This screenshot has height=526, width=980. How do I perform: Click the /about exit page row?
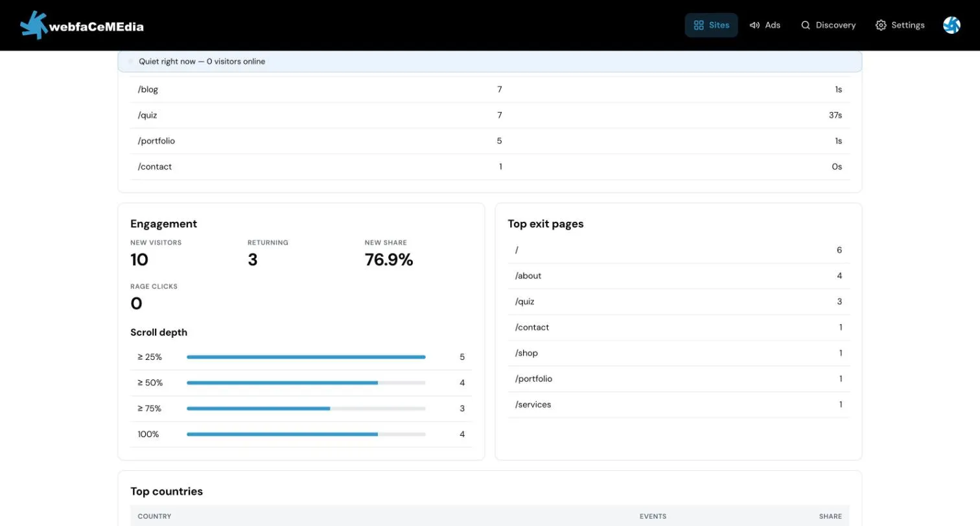(x=678, y=276)
